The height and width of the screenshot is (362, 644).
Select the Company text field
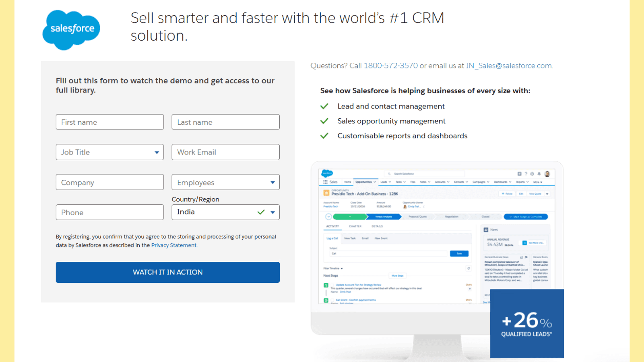point(110,182)
